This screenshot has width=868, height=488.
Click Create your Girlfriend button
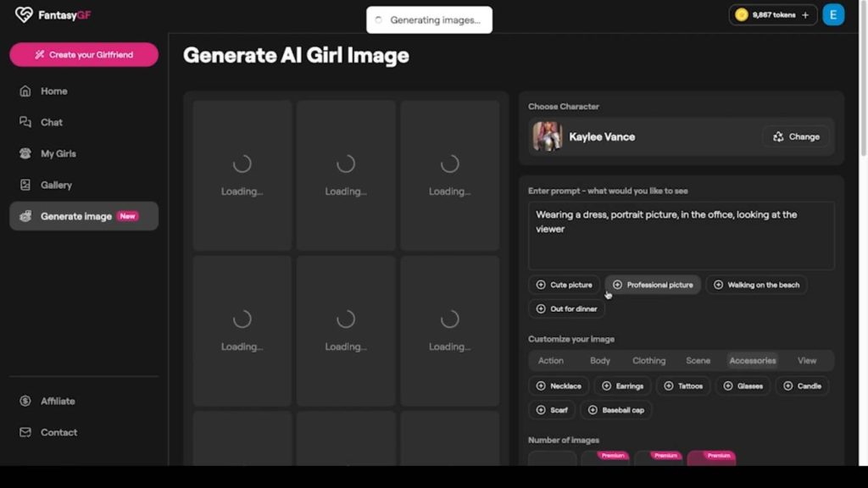coord(84,55)
